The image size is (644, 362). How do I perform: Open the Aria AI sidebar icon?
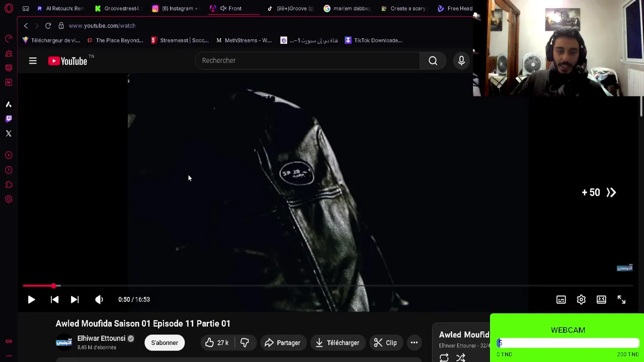(x=9, y=104)
